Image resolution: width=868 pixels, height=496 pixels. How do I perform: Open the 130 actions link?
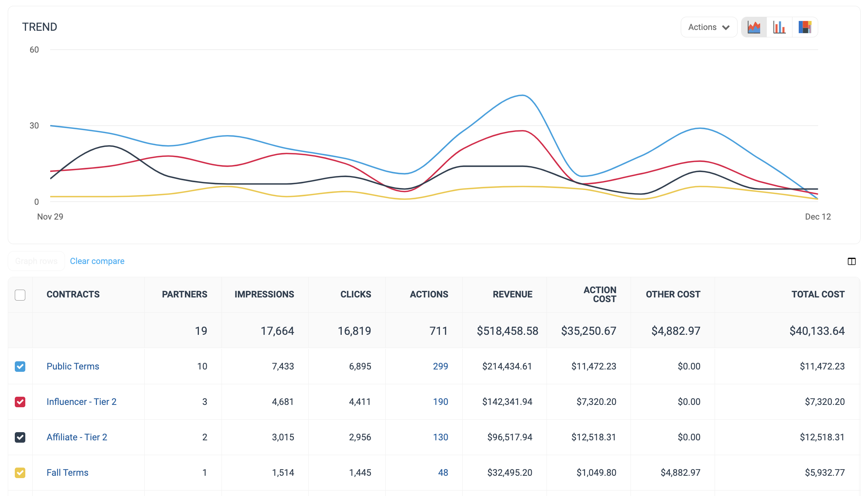tap(440, 437)
